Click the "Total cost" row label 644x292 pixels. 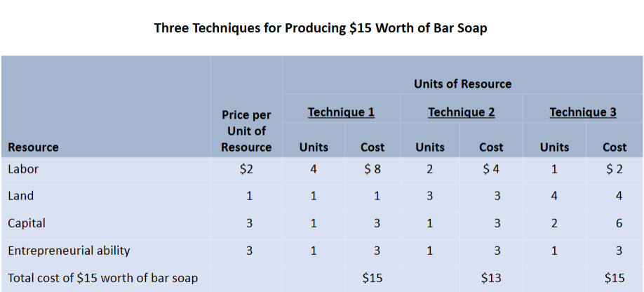[102, 278]
